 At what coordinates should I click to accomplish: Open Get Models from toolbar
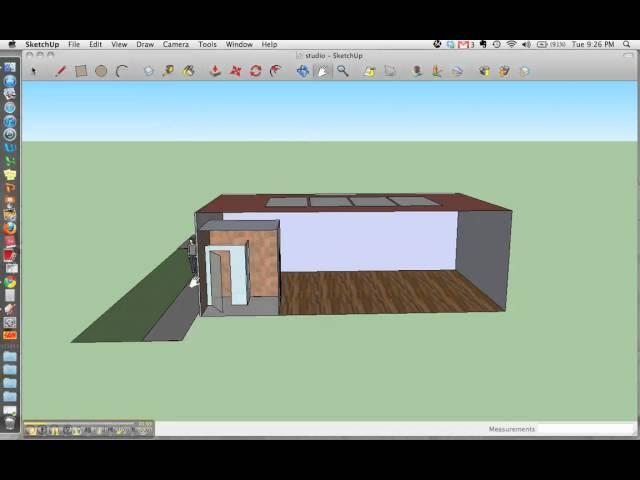coord(484,71)
